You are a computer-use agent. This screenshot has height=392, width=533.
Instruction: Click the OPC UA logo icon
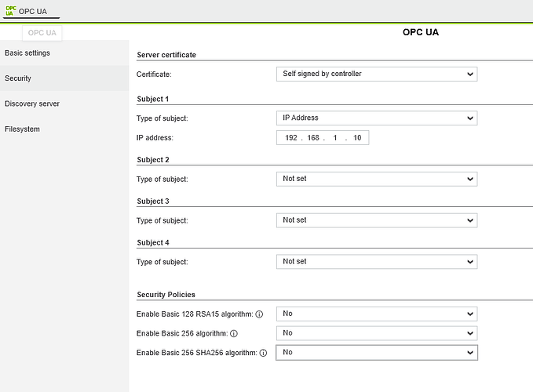pos(10,10)
